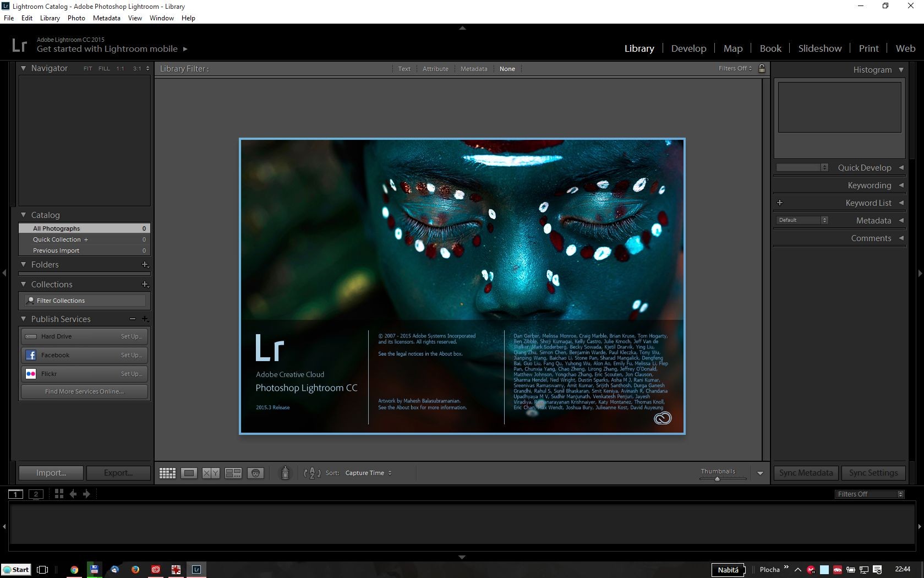Open Metadata Default preset dropdown
Screen dimensions: 924x578
(802, 220)
